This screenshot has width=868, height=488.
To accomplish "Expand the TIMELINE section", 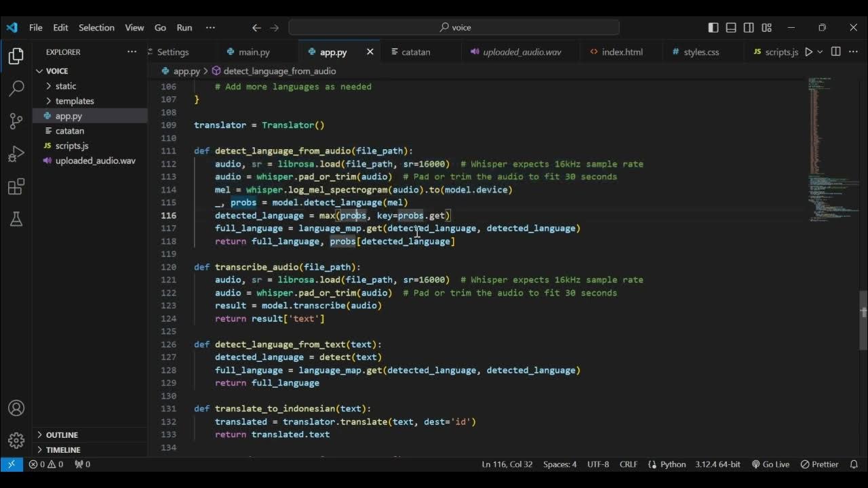I will coord(90,450).
